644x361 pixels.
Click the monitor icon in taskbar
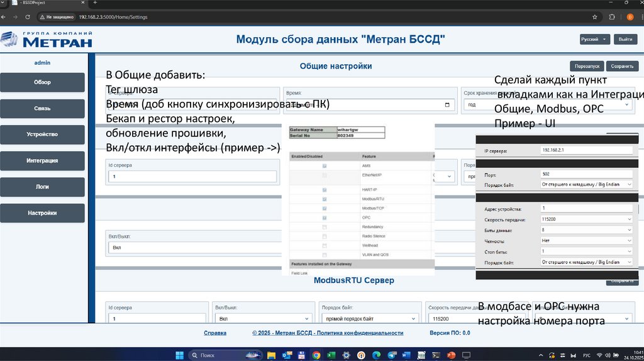(466, 355)
